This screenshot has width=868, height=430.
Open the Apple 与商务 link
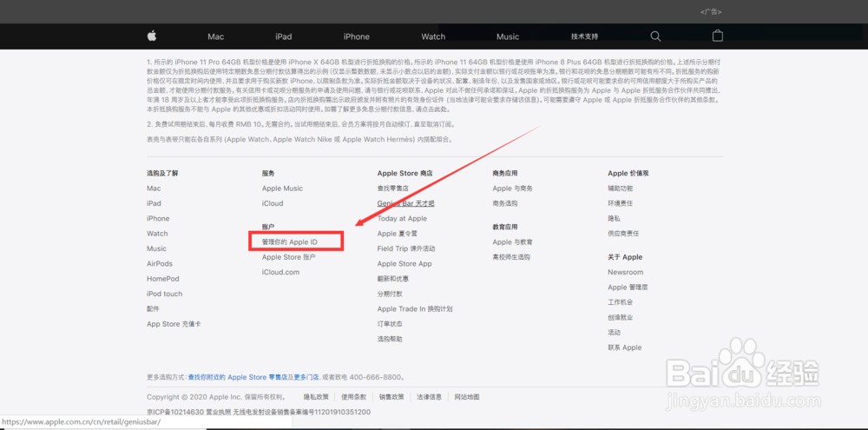click(513, 189)
